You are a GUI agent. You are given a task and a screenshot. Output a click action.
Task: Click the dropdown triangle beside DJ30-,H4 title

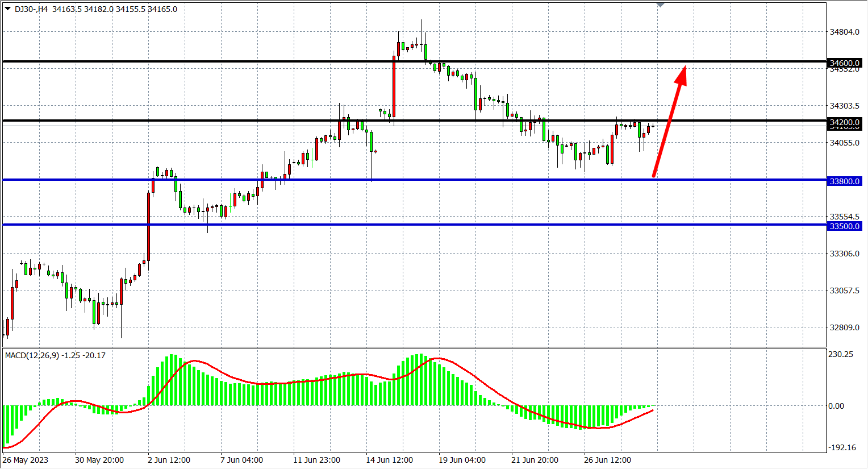point(7,9)
